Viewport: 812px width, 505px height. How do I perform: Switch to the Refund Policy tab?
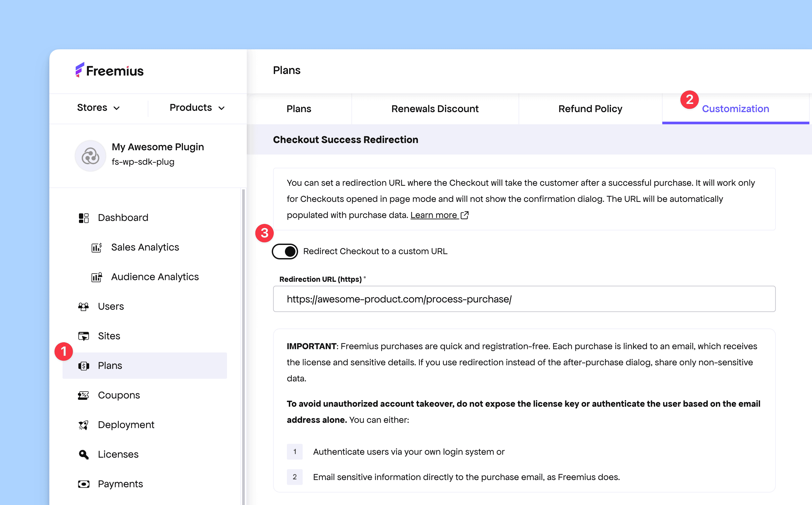coord(591,109)
